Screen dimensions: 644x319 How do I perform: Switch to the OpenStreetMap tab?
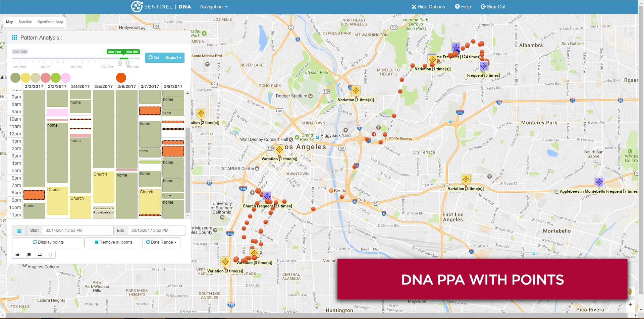50,22
